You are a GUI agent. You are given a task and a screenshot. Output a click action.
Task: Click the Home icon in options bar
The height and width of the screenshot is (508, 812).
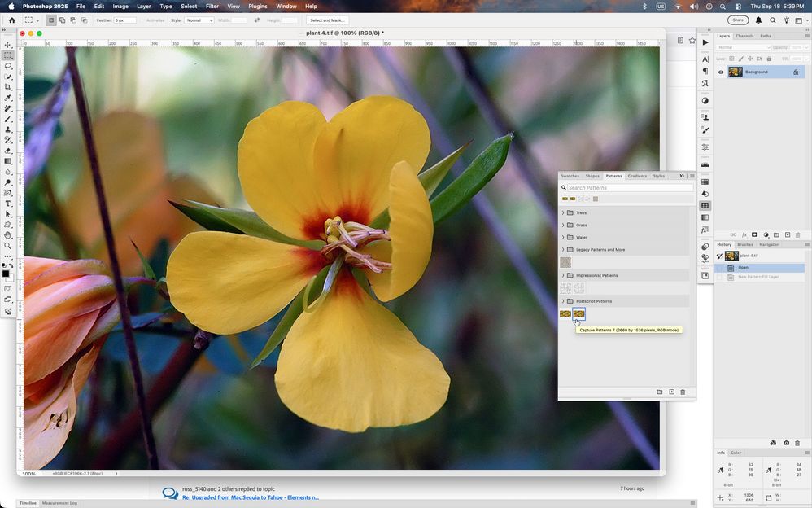click(11, 20)
